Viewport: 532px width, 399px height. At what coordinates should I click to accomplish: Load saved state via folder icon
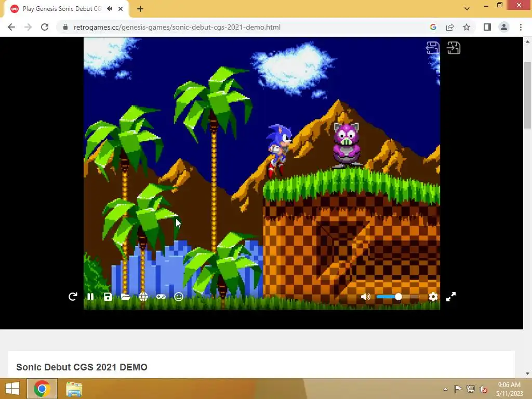pyautogui.click(x=126, y=297)
